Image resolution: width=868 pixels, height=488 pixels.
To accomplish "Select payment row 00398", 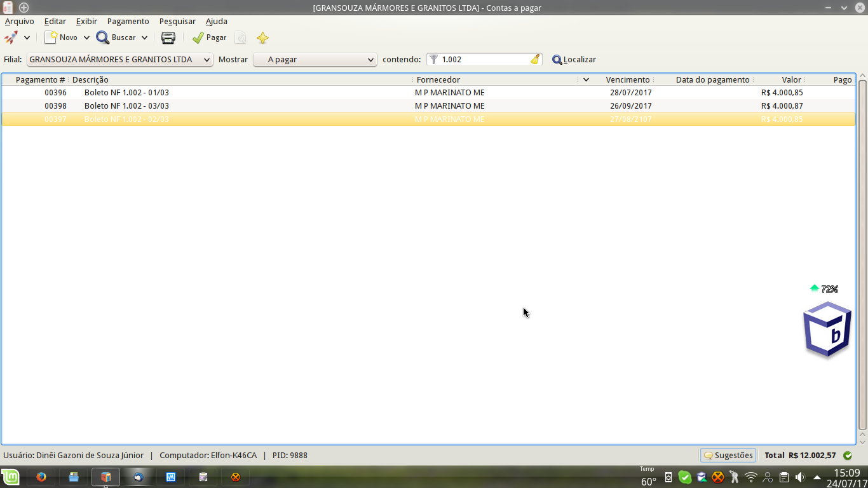I will (429, 105).
